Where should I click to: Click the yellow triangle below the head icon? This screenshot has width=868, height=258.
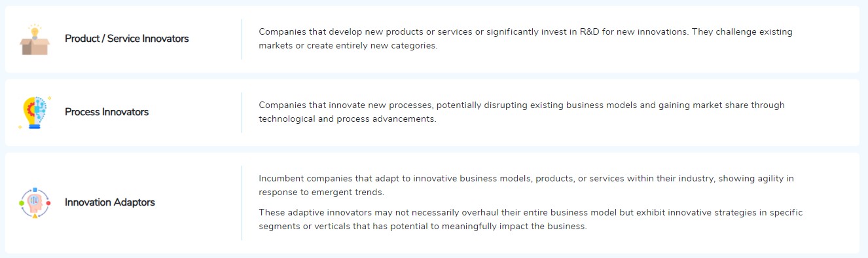(x=35, y=216)
